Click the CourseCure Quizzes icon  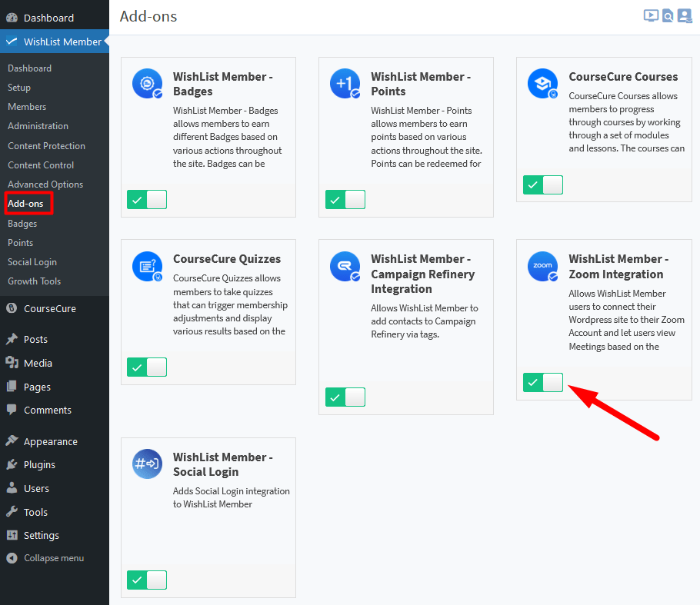148,266
